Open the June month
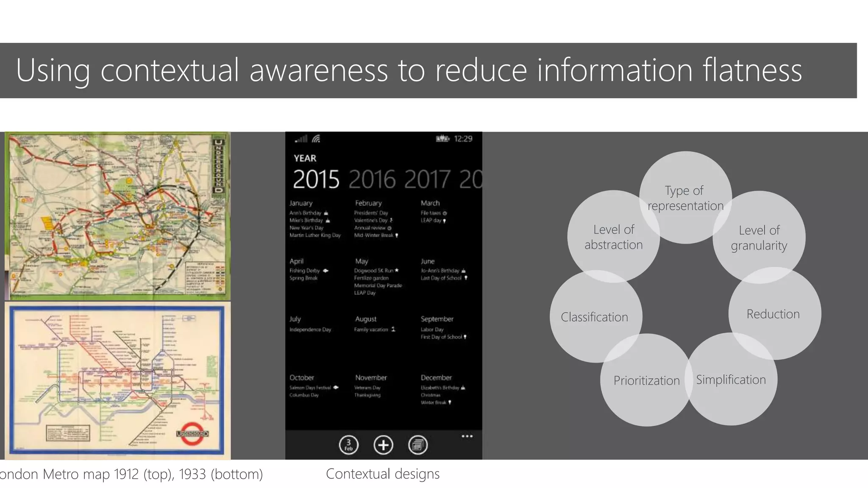Viewport: 868px width, 488px height. [x=428, y=261]
